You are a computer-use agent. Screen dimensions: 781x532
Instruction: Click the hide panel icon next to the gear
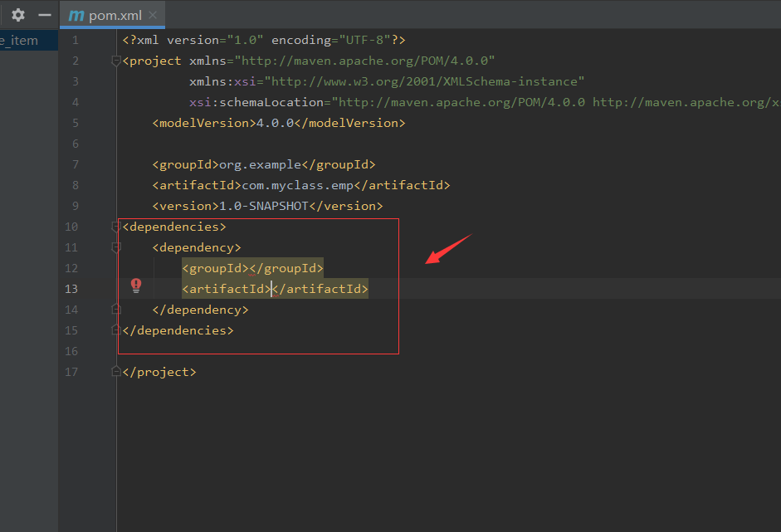click(46, 15)
